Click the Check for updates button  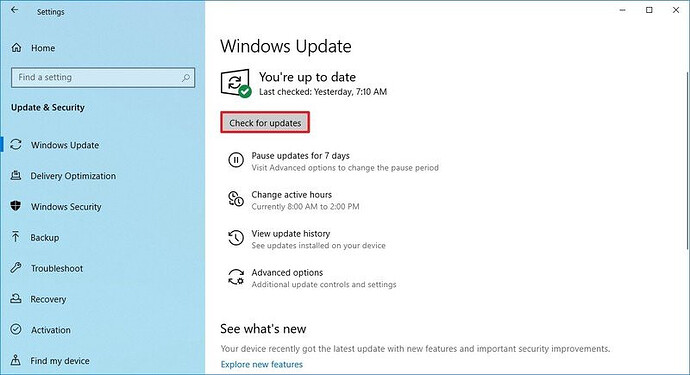pyautogui.click(x=265, y=122)
